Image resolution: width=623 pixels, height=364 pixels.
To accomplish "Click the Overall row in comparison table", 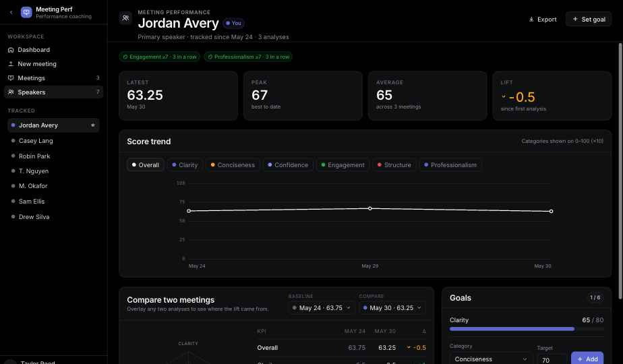I will [341, 348].
